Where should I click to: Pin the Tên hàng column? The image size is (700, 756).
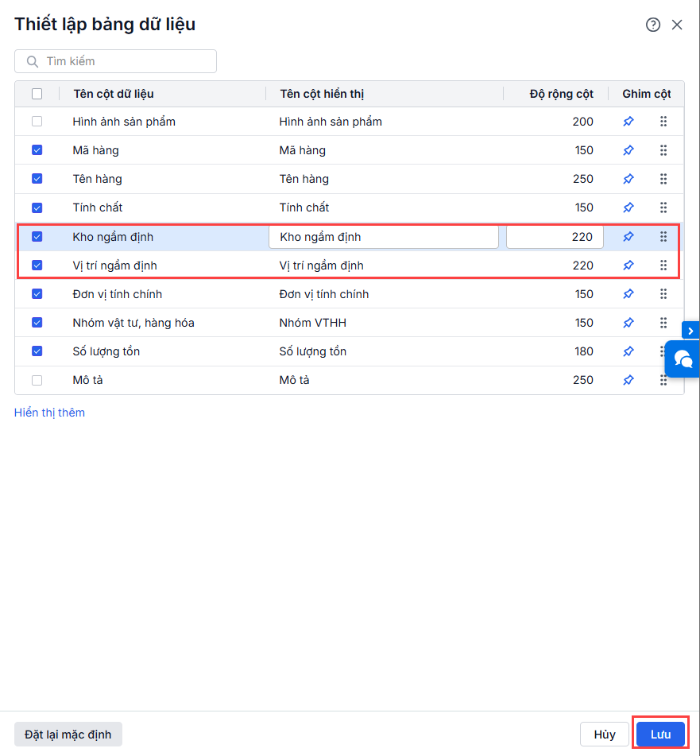[x=628, y=179]
